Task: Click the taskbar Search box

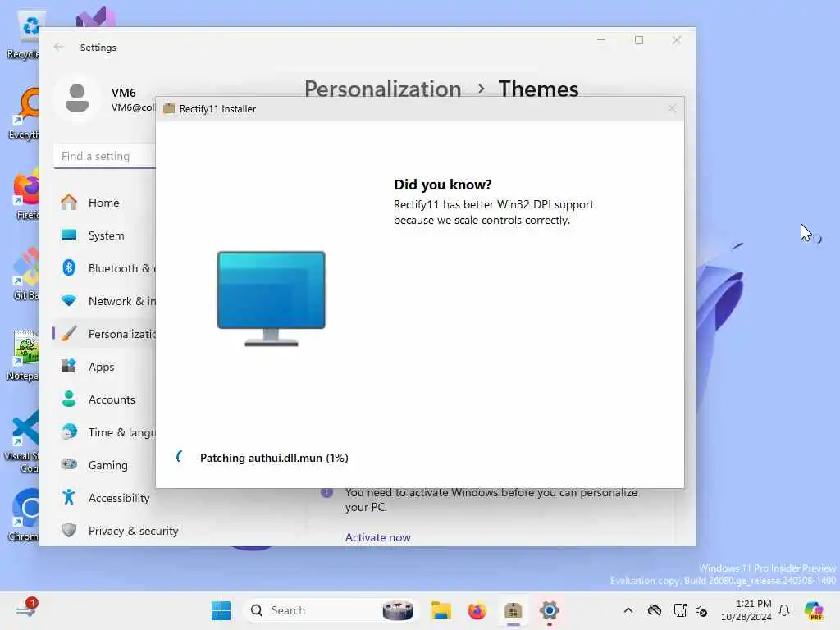Action: coord(331,610)
